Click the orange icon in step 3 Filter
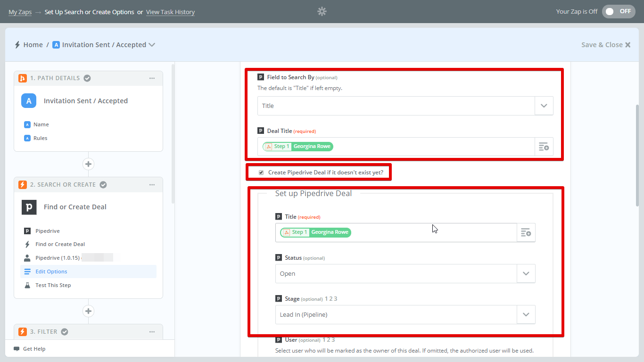Image resolution: width=644 pixels, height=362 pixels. 22,332
